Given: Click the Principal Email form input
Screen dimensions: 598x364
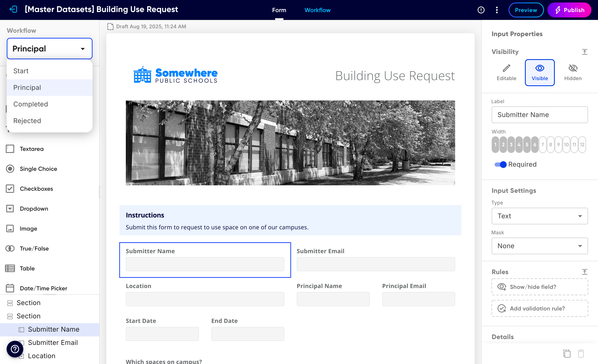Looking at the screenshot, I should [418, 299].
